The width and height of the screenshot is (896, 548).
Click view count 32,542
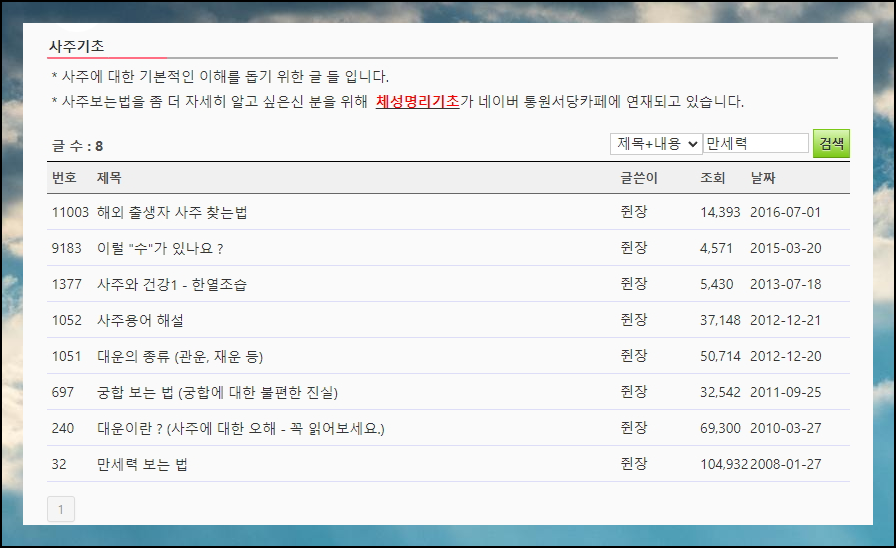[x=721, y=393]
